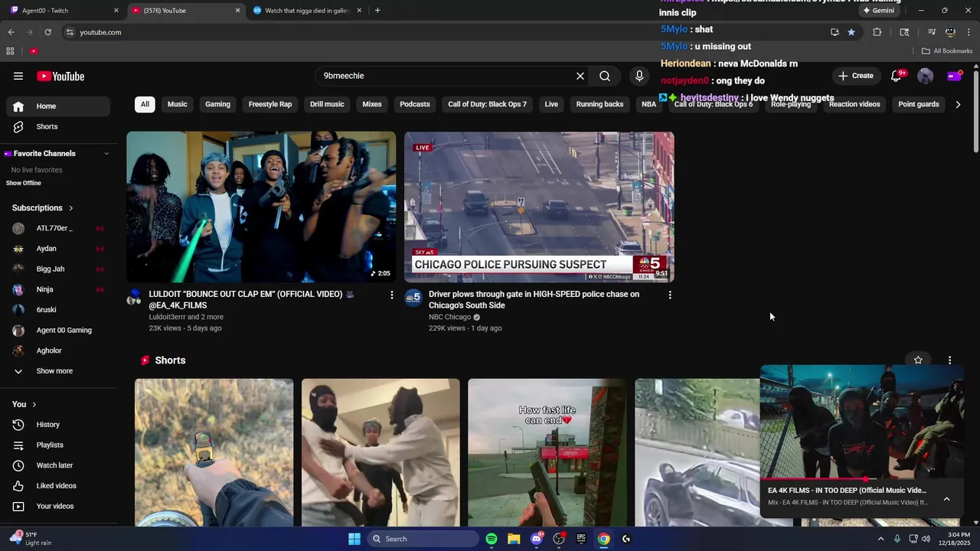The height and width of the screenshot is (551, 980).
Task: Select the Music filter chip
Action: (x=178, y=104)
